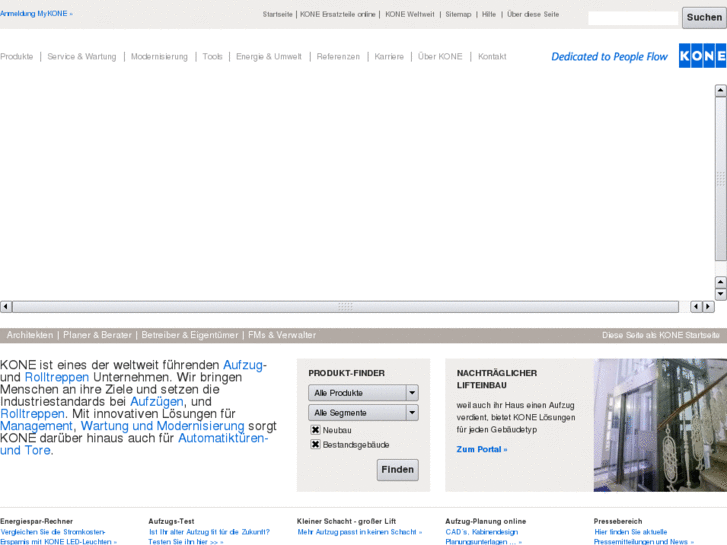Screen dimensions: 727x545
Task: Open the Aufzügen link in intro text
Action: click(x=157, y=402)
